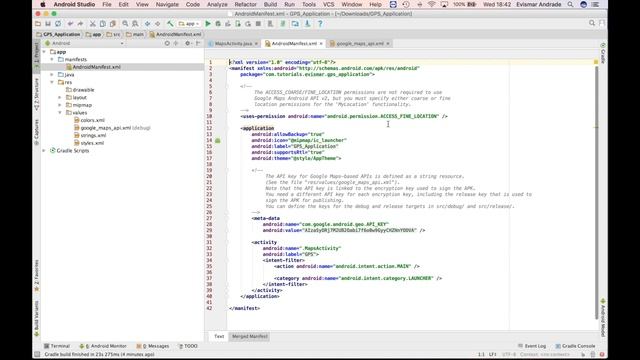The width and height of the screenshot is (640, 360).
Task: Expand the layout folder node
Action: coord(60,98)
